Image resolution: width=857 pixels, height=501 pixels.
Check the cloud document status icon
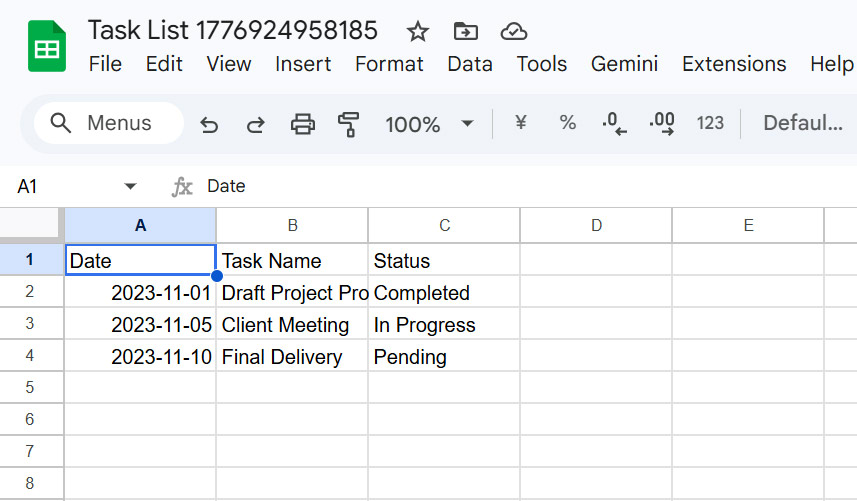pos(513,31)
